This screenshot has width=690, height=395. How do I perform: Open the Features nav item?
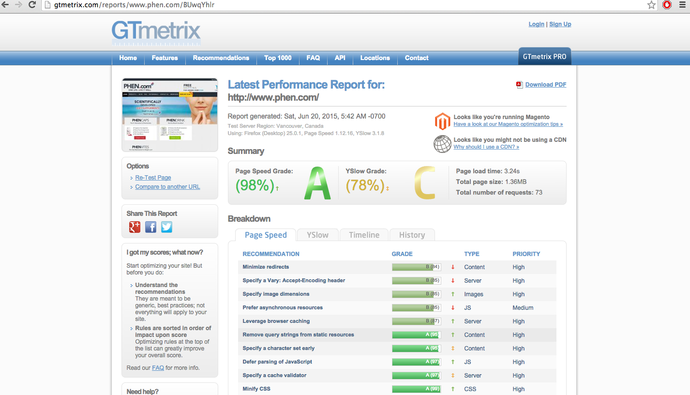point(165,58)
